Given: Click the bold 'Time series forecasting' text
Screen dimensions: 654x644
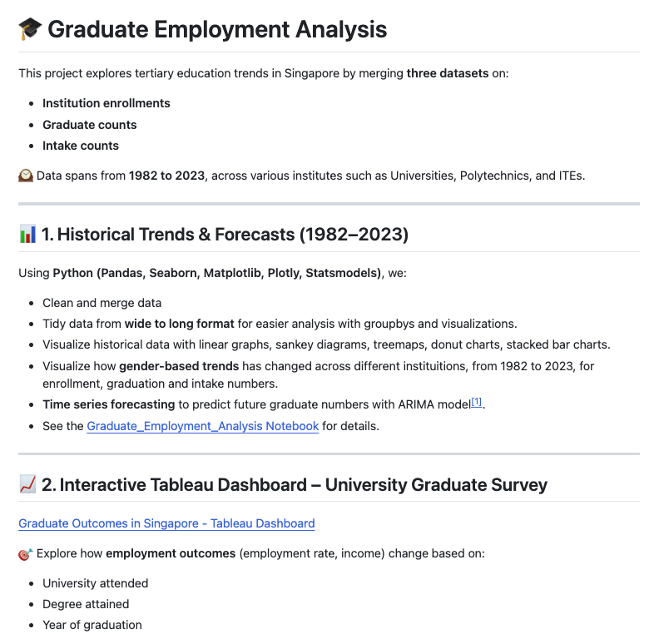Looking at the screenshot, I should (109, 404).
